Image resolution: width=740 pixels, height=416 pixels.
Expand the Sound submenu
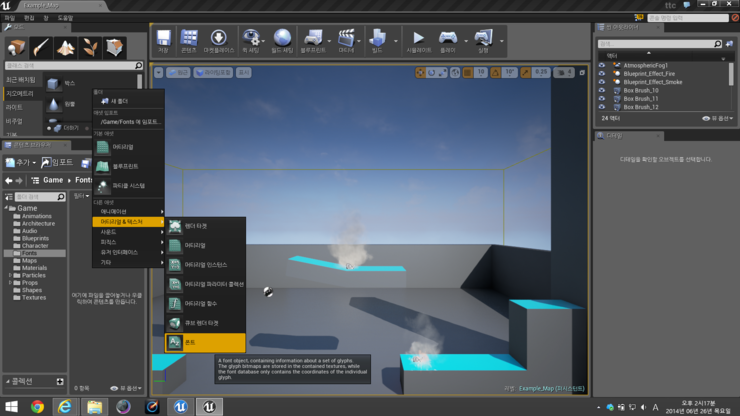[128, 232]
